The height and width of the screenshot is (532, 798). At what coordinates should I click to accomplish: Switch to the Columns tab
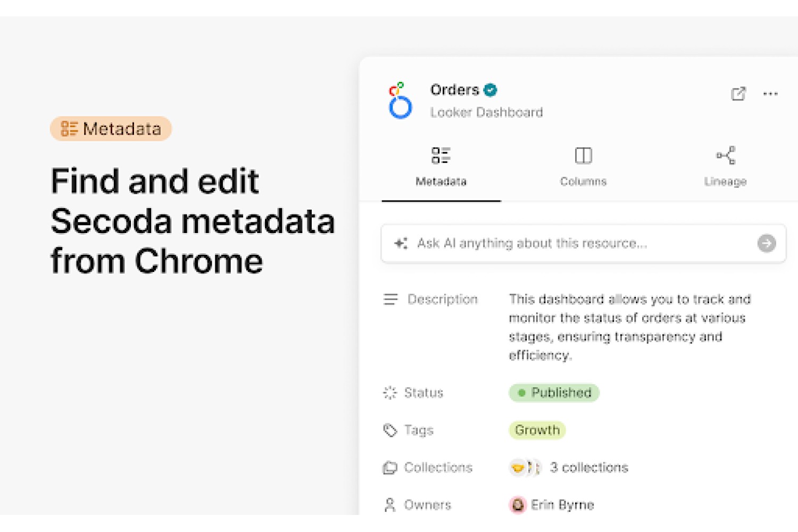click(x=583, y=167)
